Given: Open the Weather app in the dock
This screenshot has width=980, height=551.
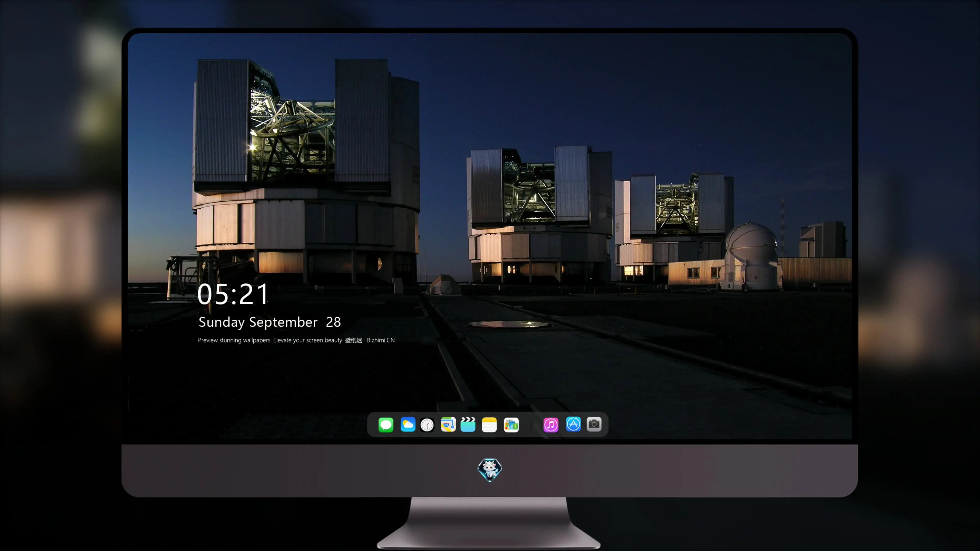Looking at the screenshot, I should (x=408, y=424).
